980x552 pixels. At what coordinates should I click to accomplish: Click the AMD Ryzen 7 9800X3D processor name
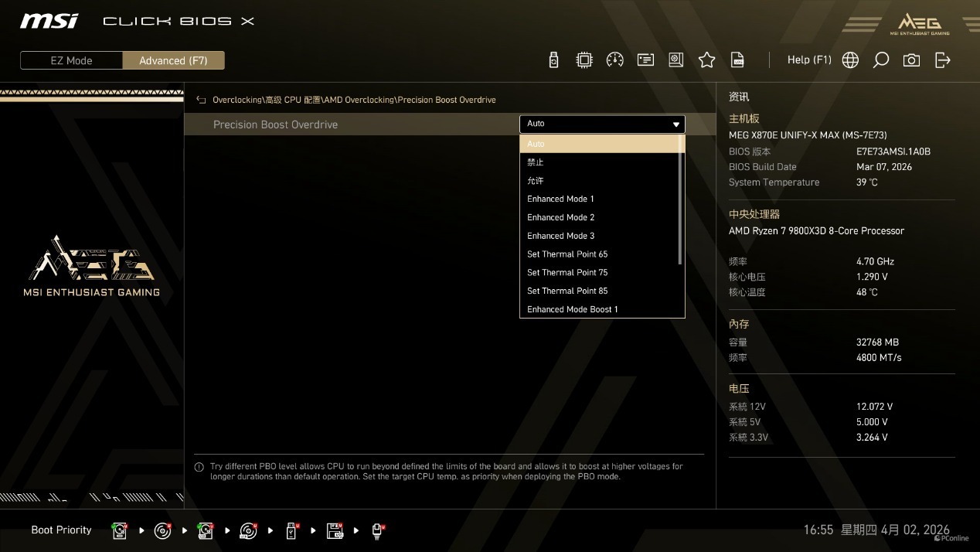816,231
